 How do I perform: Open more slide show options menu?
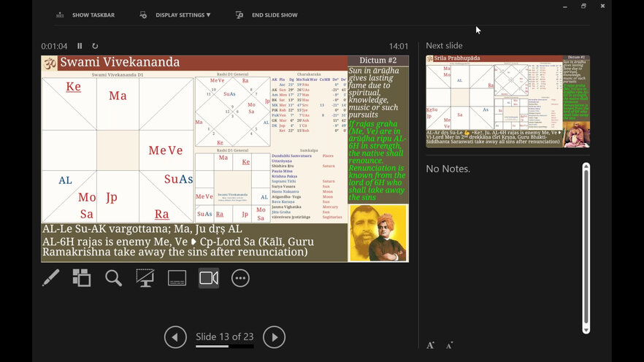point(240,278)
